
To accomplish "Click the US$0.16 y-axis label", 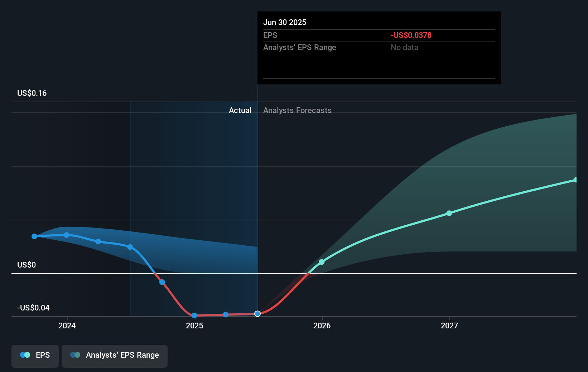I will (x=32, y=93).
